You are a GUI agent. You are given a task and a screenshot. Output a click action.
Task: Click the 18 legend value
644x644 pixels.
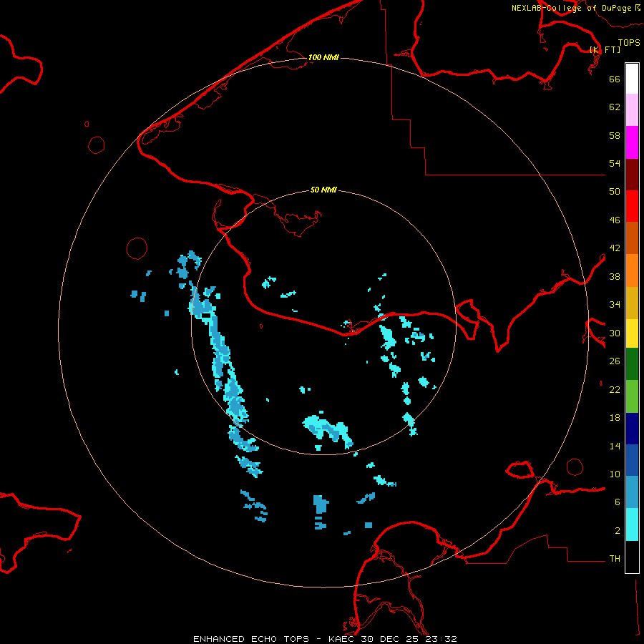click(x=615, y=418)
